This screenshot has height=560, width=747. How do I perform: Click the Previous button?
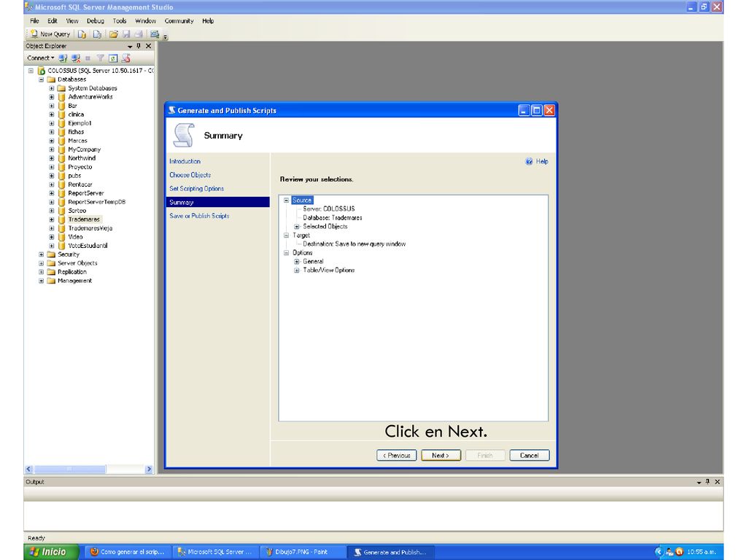[396, 455]
